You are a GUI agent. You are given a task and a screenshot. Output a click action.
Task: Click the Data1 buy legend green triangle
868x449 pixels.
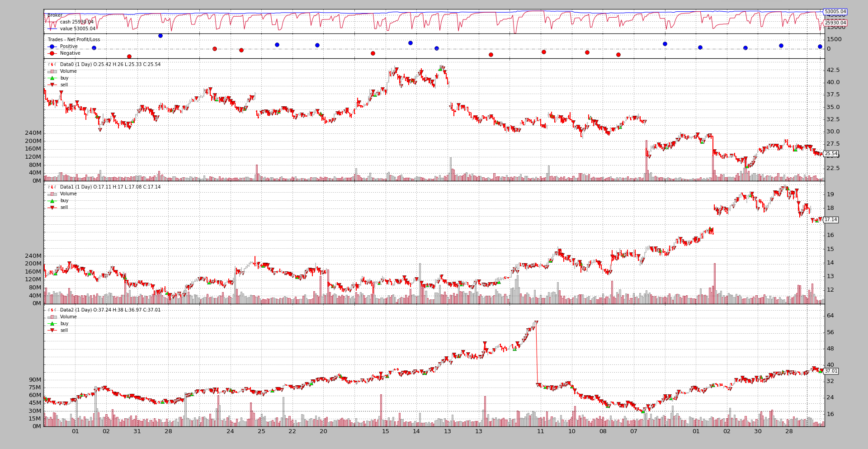pos(52,201)
